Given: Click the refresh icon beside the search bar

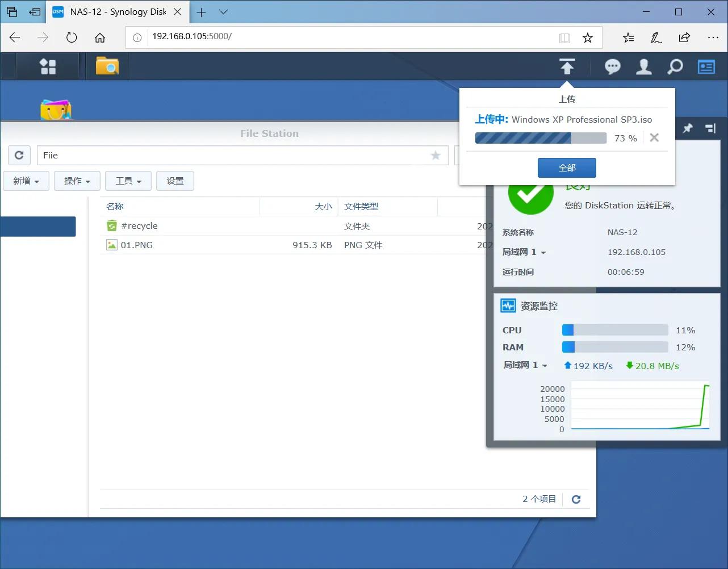Looking at the screenshot, I should click(19, 155).
